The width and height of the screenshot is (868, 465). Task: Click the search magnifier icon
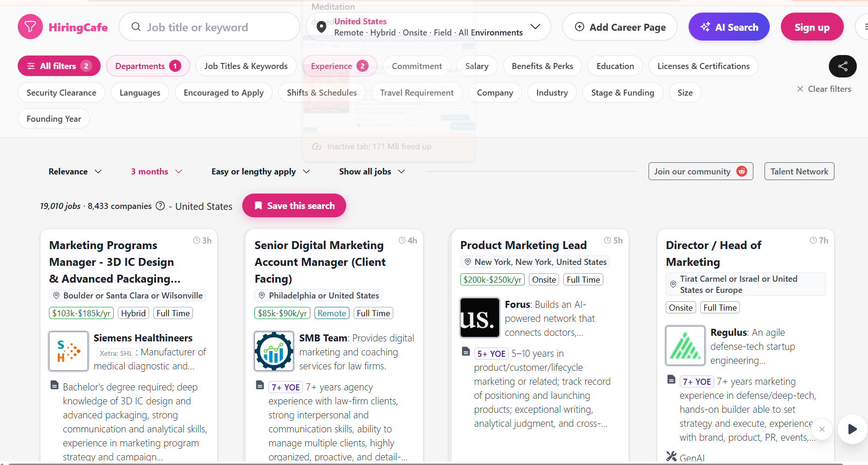click(x=136, y=27)
